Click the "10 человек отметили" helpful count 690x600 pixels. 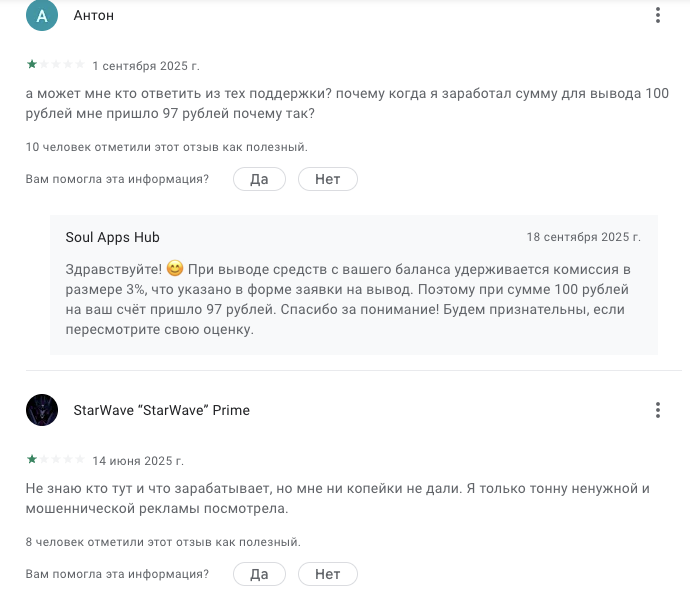pyautogui.click(x=166, y=147)
